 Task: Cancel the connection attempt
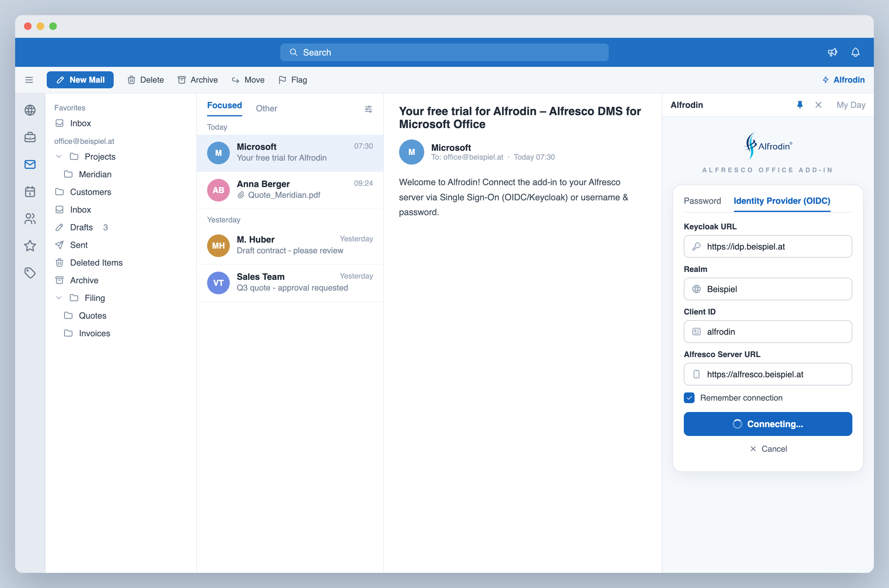pyautogui.click(x=768, y=449)
